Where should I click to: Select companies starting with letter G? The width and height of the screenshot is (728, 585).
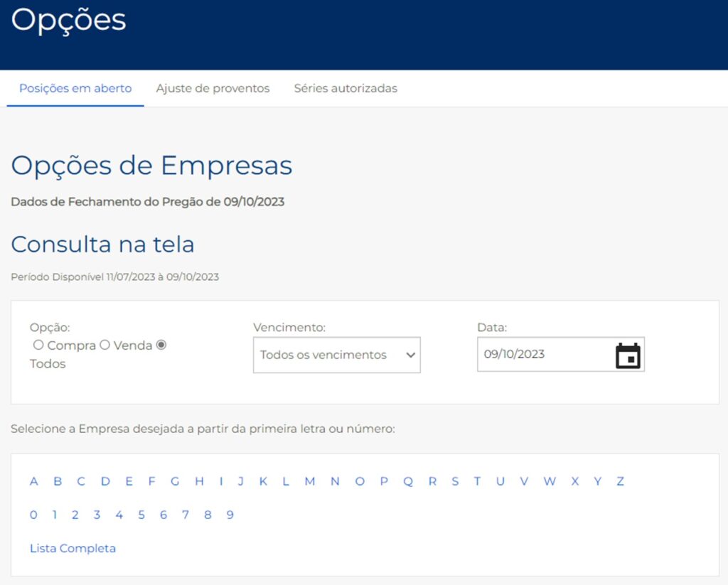175,481
